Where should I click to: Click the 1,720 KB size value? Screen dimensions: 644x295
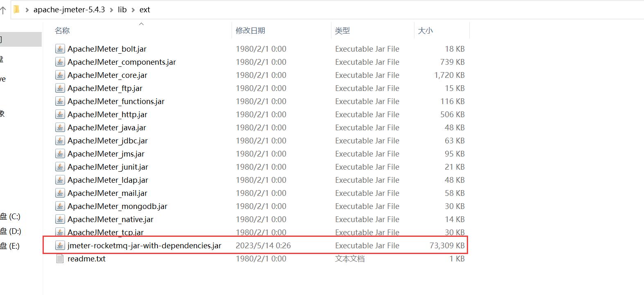click(x=450, y=75)
